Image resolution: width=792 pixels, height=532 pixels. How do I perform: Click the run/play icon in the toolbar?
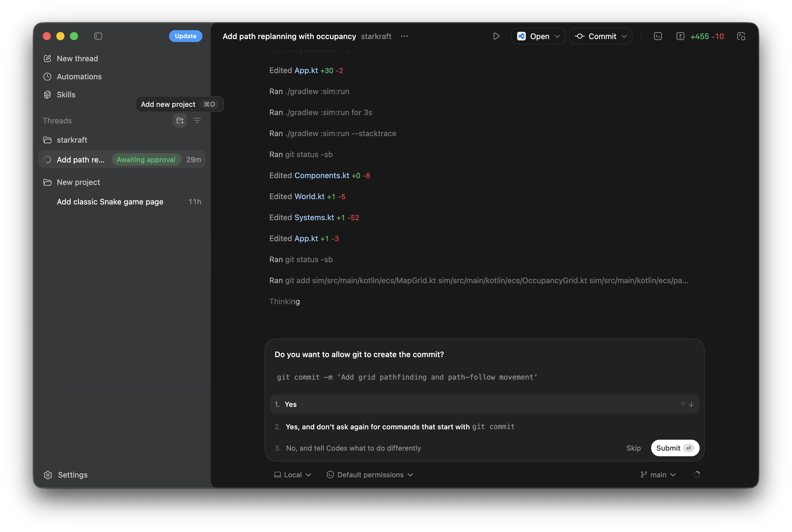[496, 36]
